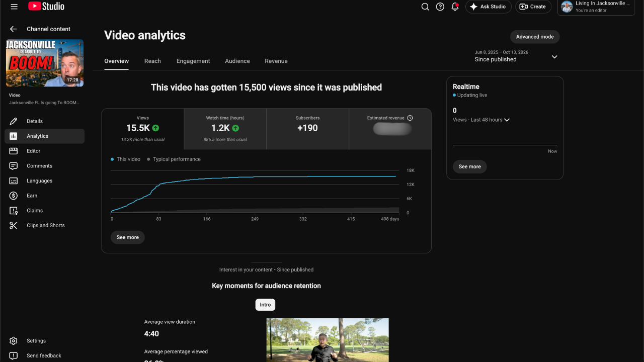Click the Create button
This screenshot has height=362, width=644.
pyautogui.click(x=533, y=7)
